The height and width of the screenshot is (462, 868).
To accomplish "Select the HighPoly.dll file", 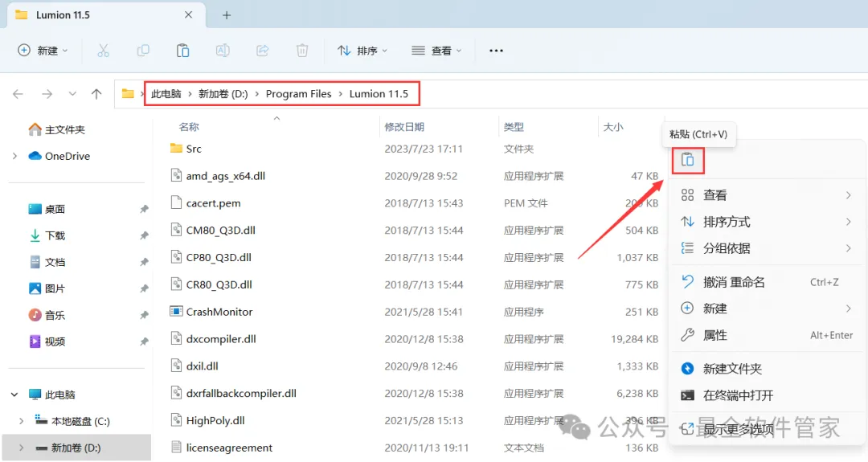I will [x=414, y=420].
